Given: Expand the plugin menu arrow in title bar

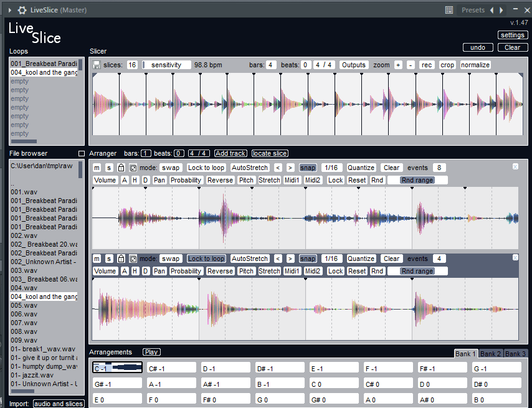Looking at the screenshot, I should [10, 10].
